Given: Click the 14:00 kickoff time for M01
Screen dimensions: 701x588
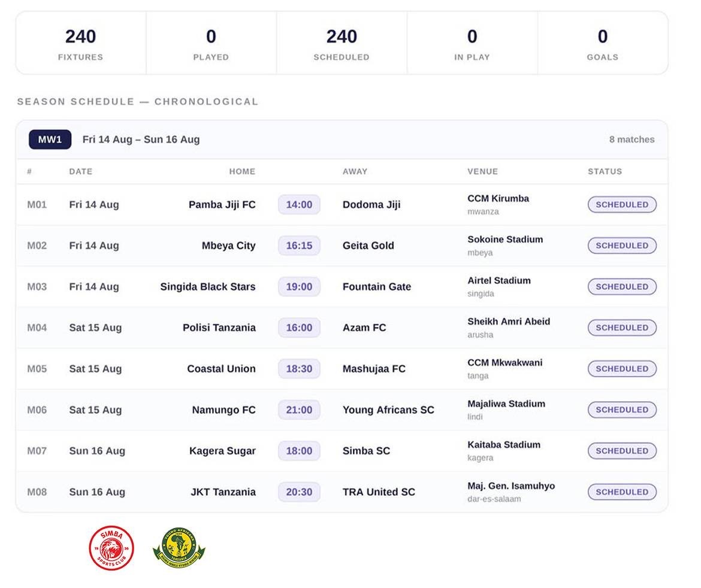Looking at the screenshot, I should pos(299,205).
